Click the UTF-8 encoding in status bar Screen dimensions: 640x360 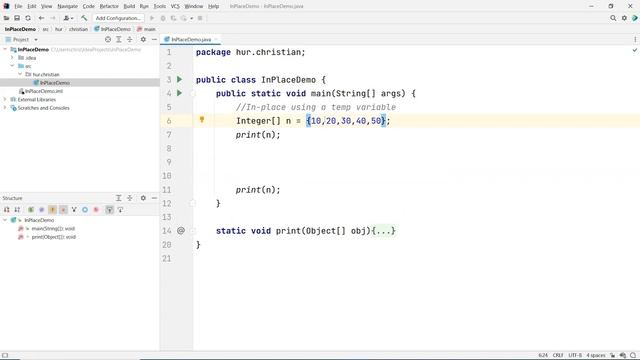pyautogui.click(x=575, y=355)
